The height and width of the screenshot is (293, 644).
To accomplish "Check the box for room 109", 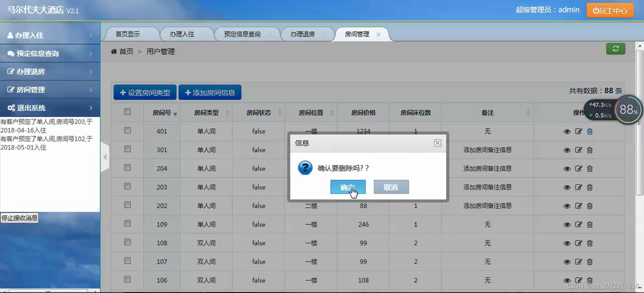I will (x=127, y=223).
